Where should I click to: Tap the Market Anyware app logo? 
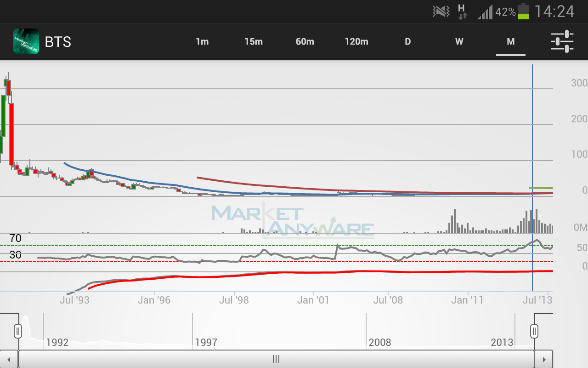(26, 41)
